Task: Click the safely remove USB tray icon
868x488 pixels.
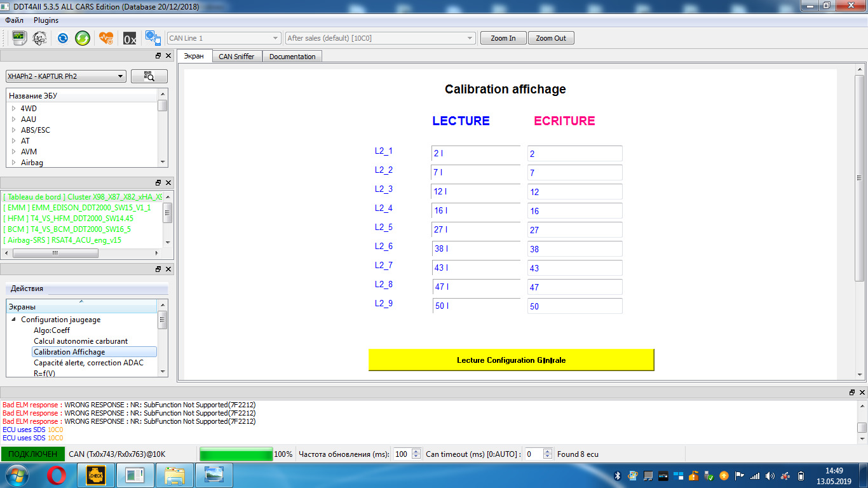Action: [x=709, y=475]
